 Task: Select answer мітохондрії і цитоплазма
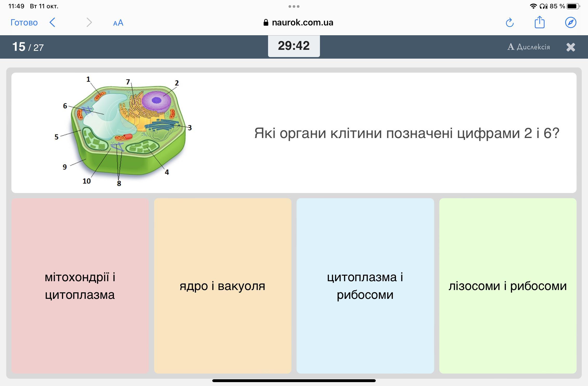pos(80,286)
